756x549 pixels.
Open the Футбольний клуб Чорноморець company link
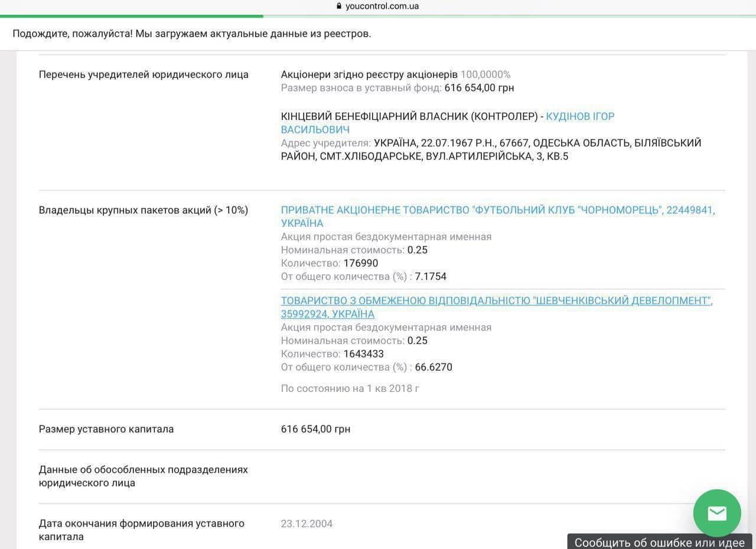pyautogui.click(x=498, y=217)
